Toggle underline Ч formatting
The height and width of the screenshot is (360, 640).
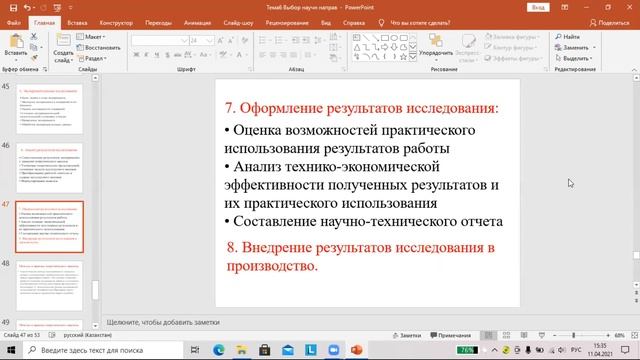(157, 55)
